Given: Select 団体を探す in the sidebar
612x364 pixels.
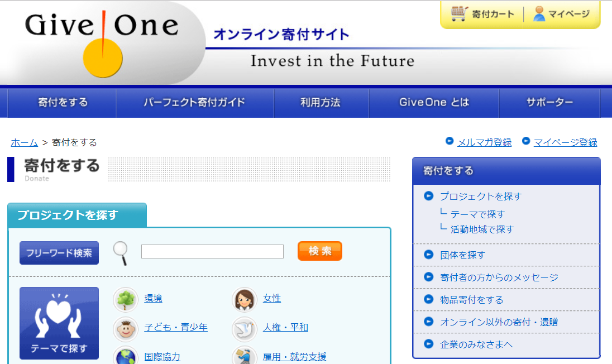Looking at the screenshot, I should [x=462, y=255].
